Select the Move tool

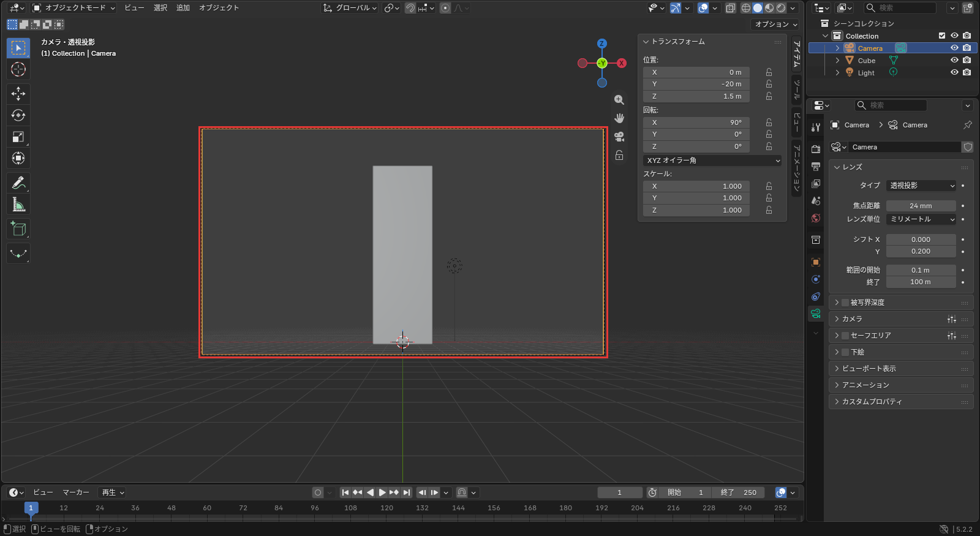(18, 94)
